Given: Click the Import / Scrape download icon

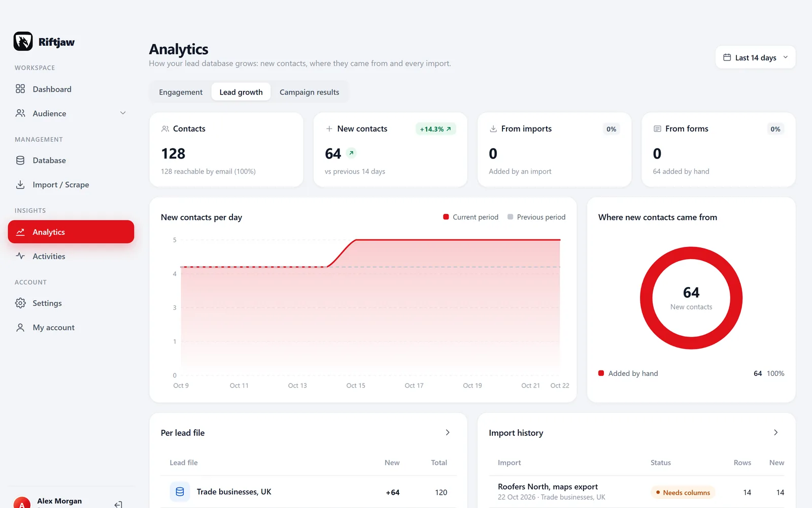Looking at the screenshot, I should [20, 184].
